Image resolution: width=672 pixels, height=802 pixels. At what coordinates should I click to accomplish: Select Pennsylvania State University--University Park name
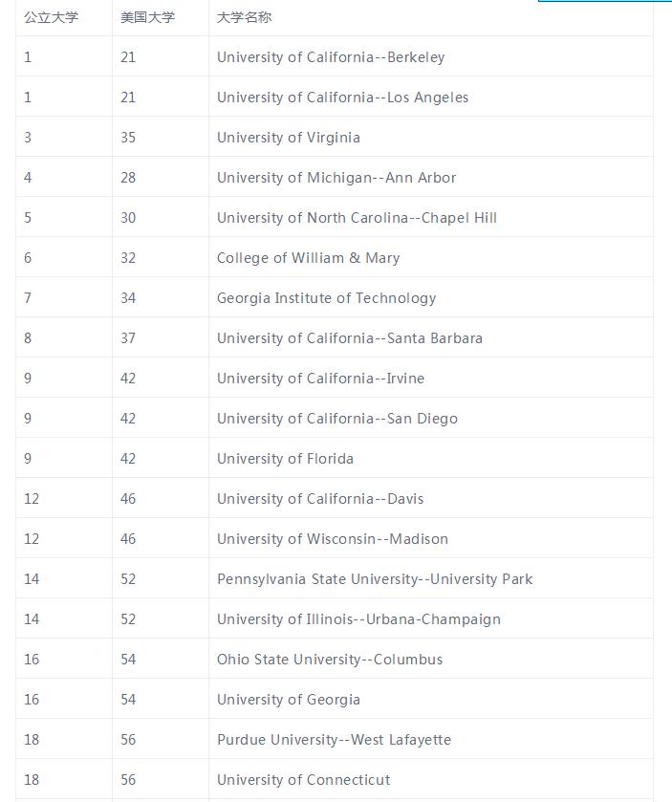tap(375, 579)
